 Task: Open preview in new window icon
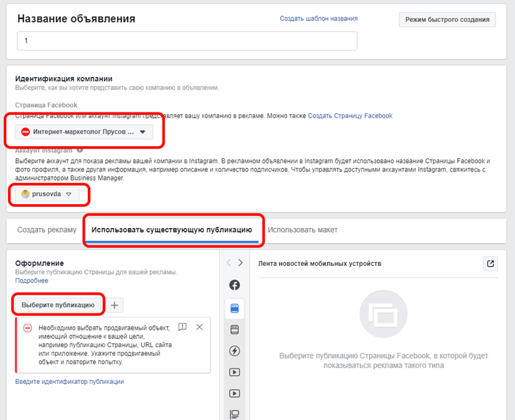(490, 264)
